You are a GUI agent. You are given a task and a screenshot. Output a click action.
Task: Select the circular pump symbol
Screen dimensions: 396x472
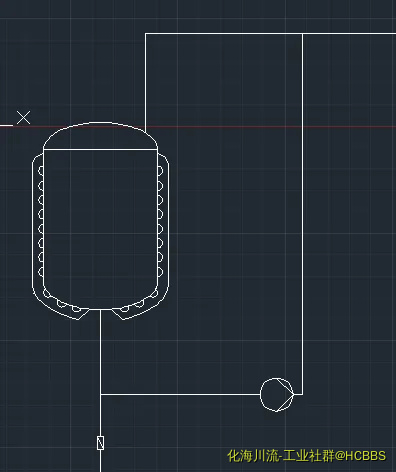[277, 394]
